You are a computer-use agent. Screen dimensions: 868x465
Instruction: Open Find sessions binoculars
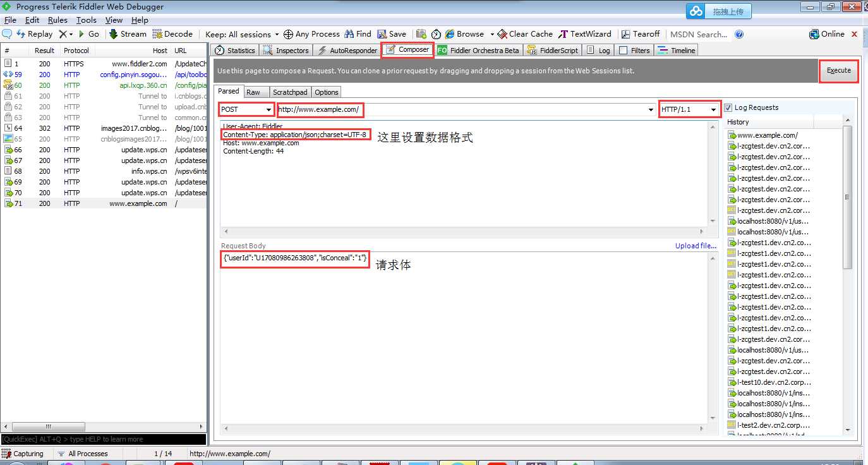pyautogui.click(x=358, y=34)
